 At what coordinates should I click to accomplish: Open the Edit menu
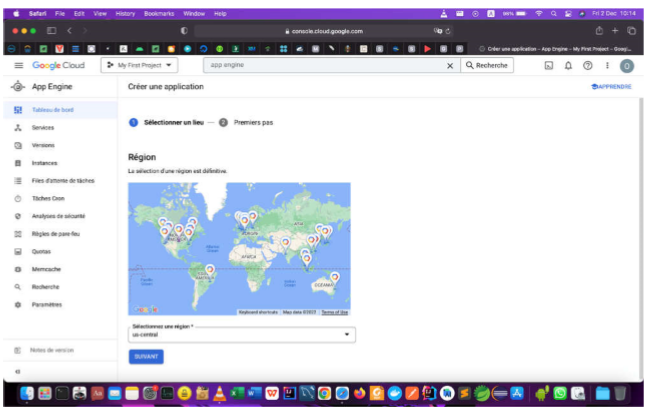coord(79,14)
